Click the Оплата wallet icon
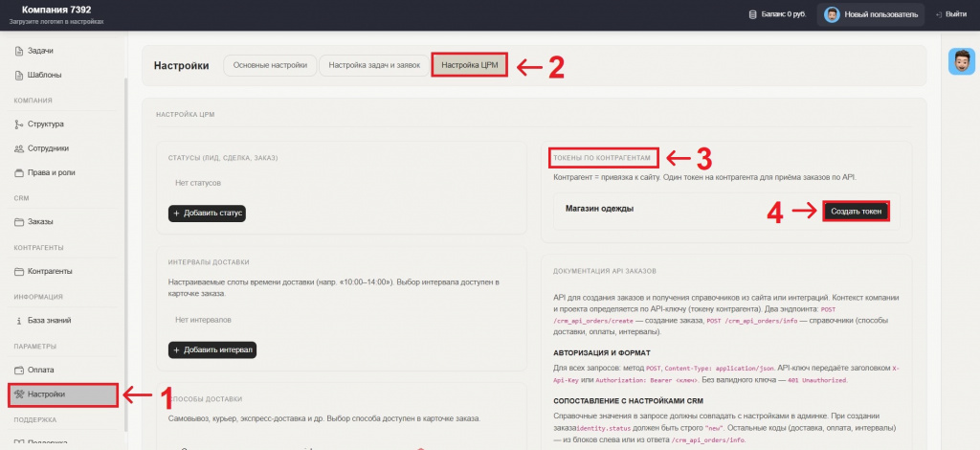This screenshot has width=980, height=450. (19, 370)
